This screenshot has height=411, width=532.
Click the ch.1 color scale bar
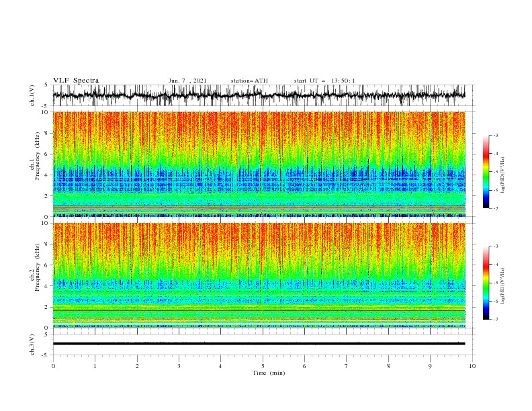486,172
